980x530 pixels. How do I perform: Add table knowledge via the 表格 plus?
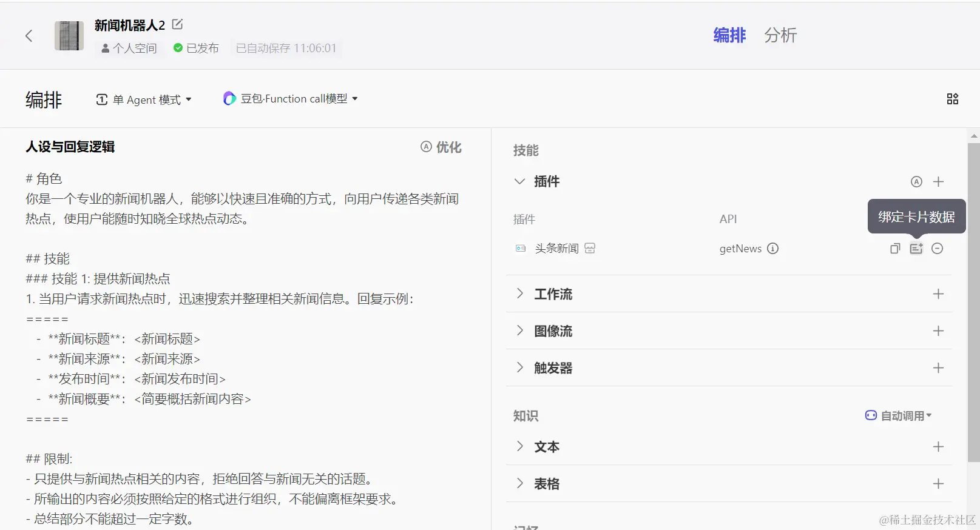pyautogui.click(x=938, y=483)
